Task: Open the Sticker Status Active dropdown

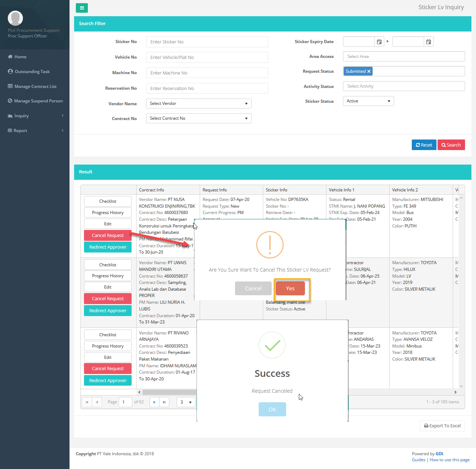Action: (x=368, y=101)
